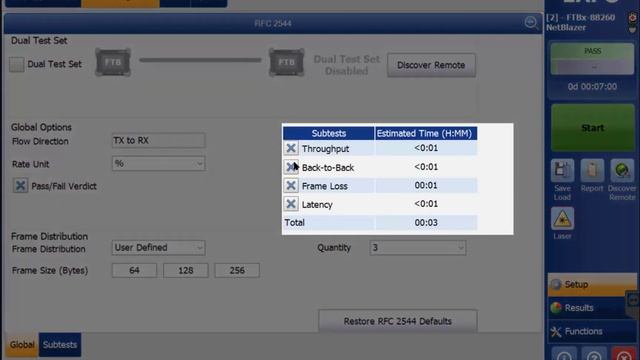Click the Subtests column header

329,133
